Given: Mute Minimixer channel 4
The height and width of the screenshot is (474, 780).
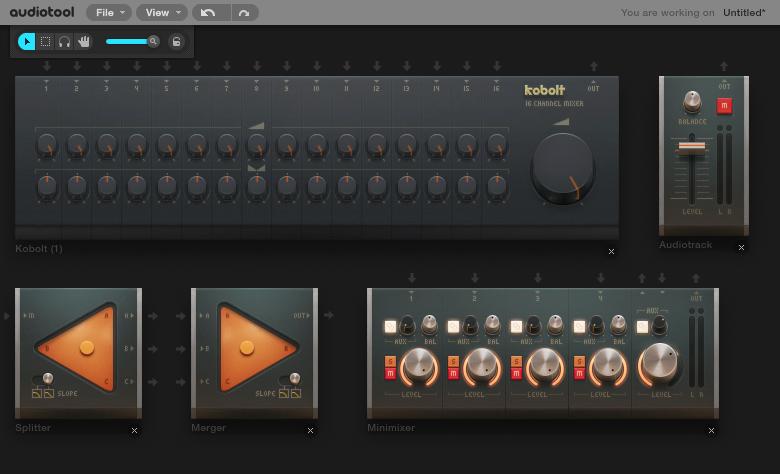Looking at the screenshot, I should click(579, 373).
